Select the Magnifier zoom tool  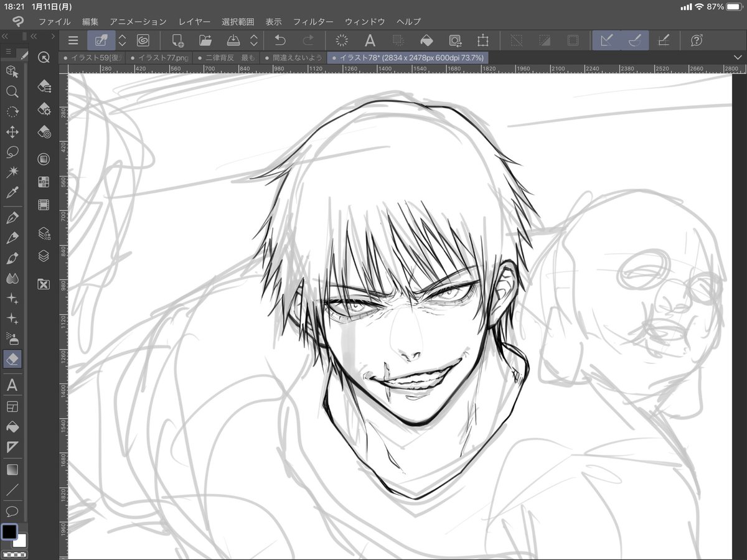coord(12,91)
